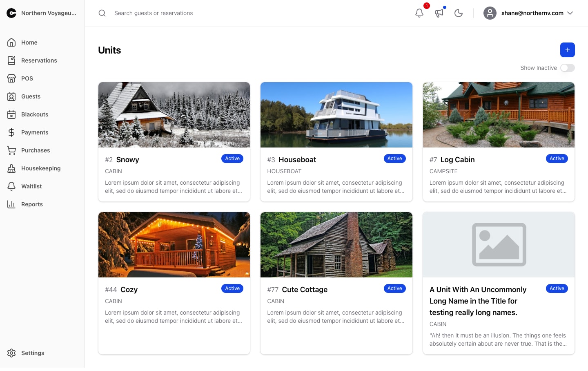The height and width of the screenshot is (371, 588).
Task: Go to the Reservations menu item
Action: click(42, 60)
